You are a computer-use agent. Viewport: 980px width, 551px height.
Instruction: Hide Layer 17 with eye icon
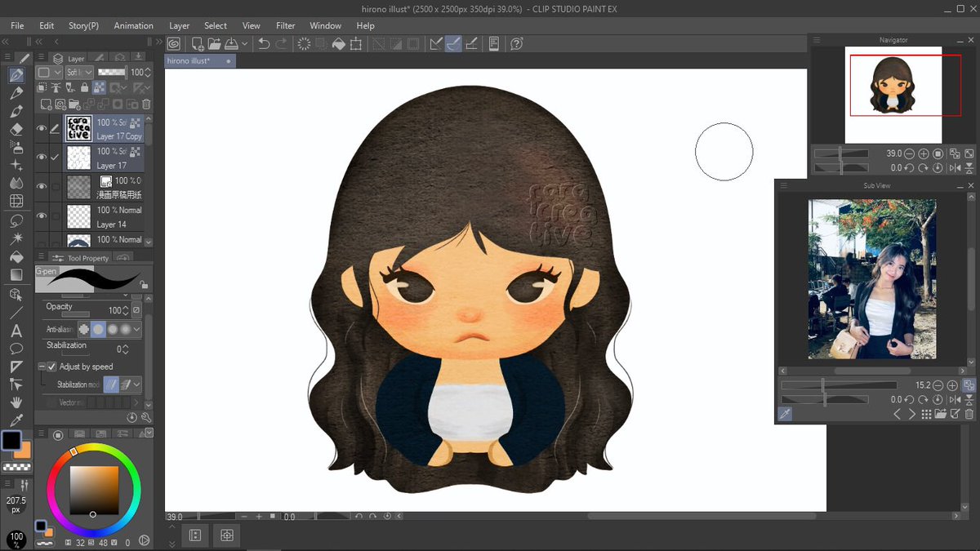(42, 157)
